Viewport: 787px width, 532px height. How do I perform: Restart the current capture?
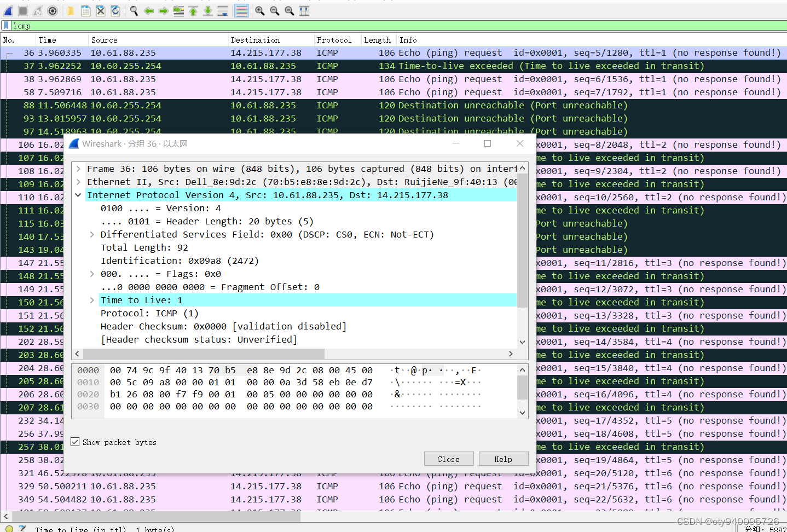(x=38, y=11)
